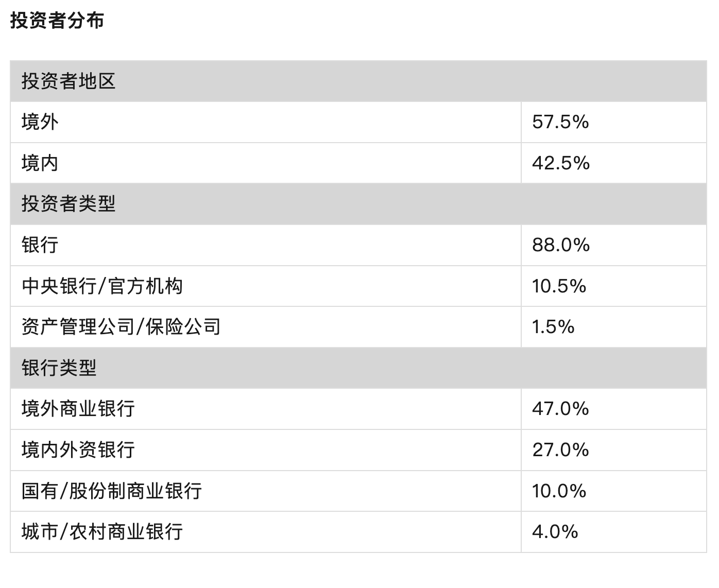
Task: Select the 10.0% value cell
Action: [x=559, y=491]
